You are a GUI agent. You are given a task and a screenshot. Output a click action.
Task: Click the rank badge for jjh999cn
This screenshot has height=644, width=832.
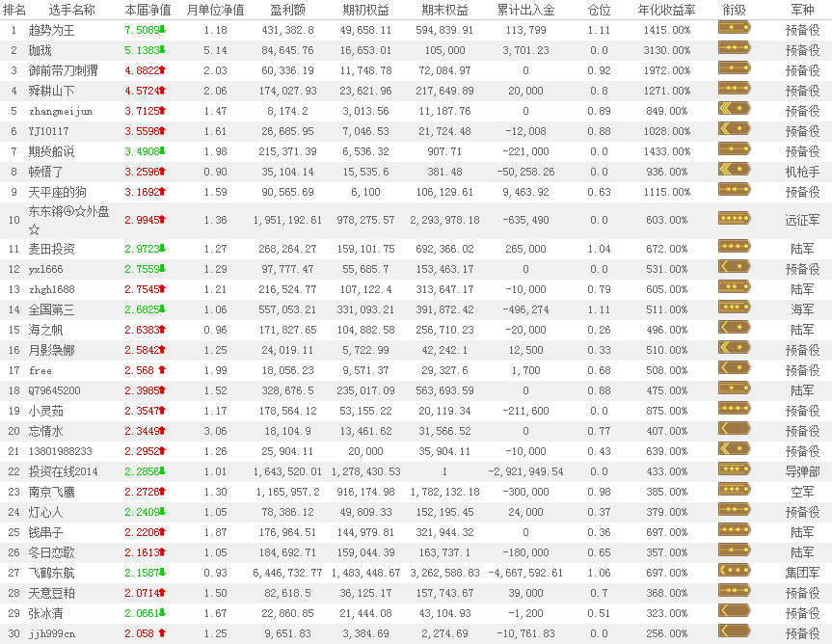tap(735, 631)
